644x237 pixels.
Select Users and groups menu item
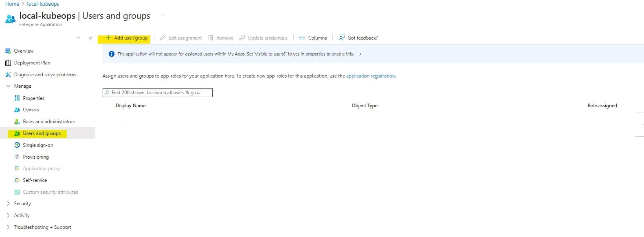pos(42,133)
